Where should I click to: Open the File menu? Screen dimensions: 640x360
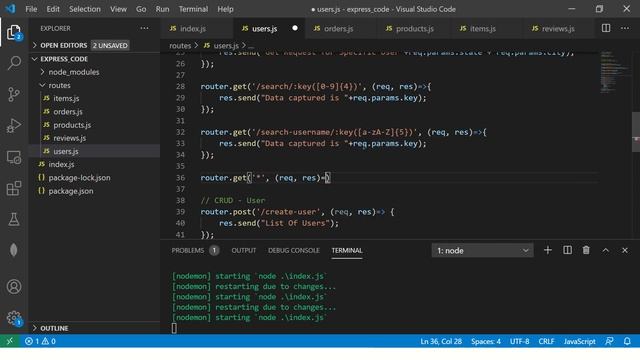(x=31, y=9)
